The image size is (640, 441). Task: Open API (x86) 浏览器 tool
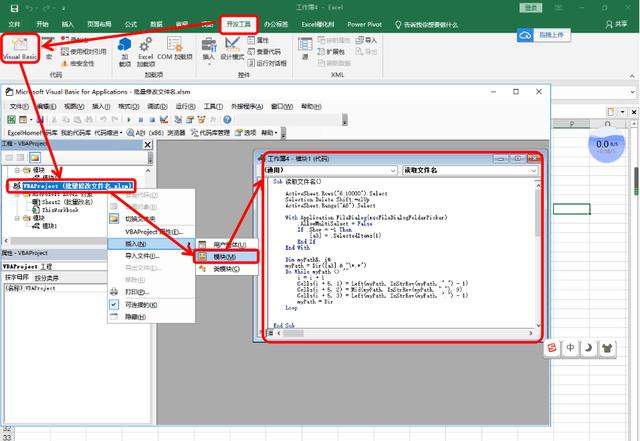(x=156, y=133)
